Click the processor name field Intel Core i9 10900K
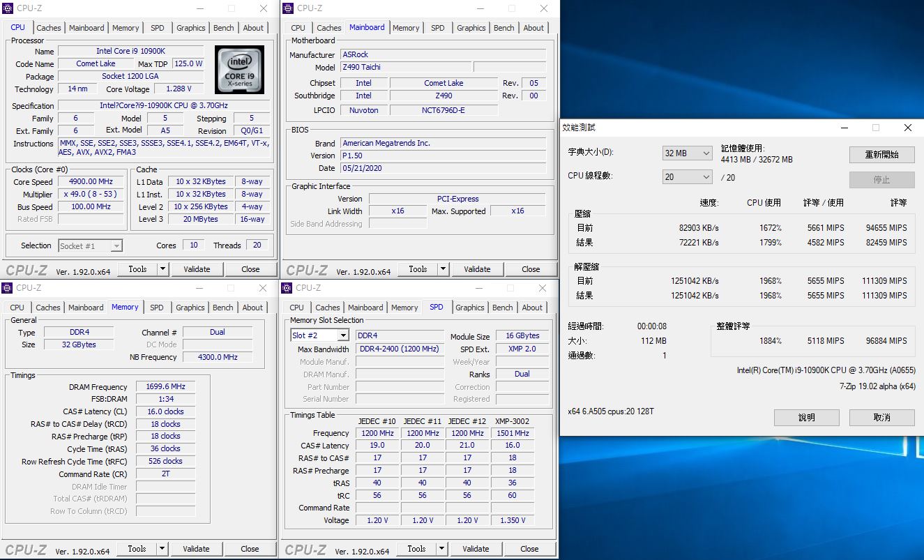The height and width of the screenshot is (560, 924). tap(131, 52)
